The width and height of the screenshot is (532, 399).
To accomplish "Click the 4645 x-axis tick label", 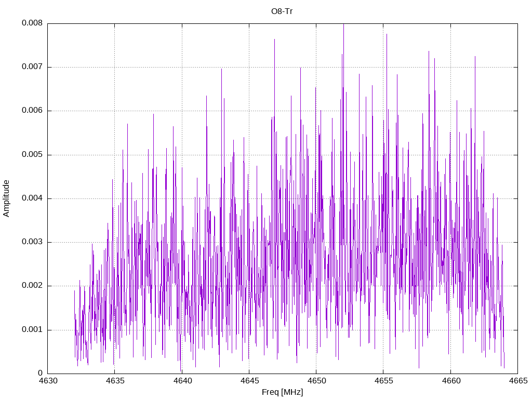I will point(249,381).
